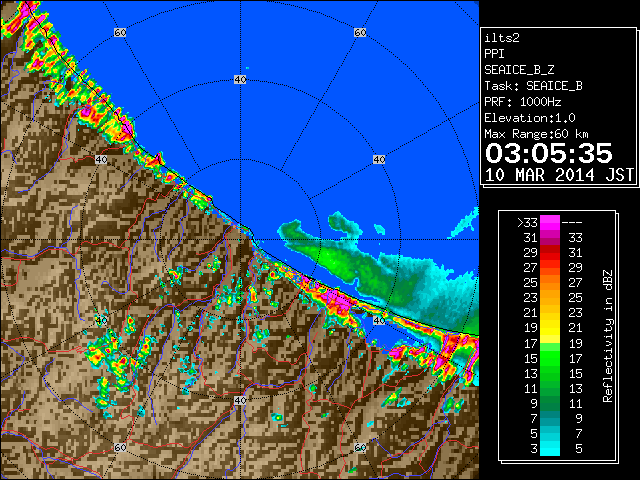Select the 60 km ring label in the north-west
Viewport: 640px width, 480px height.
(120, 32)
